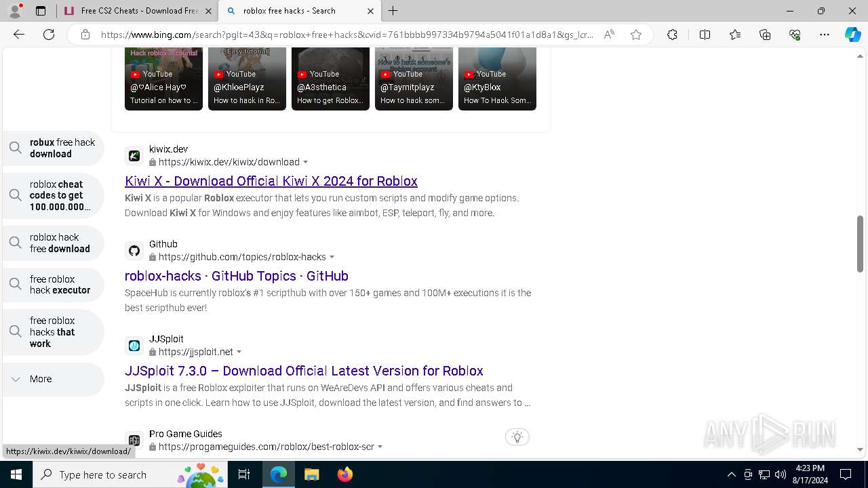
Task: Expand jjsploit.net URL dropdown arrow
Action: pos(239,352)
